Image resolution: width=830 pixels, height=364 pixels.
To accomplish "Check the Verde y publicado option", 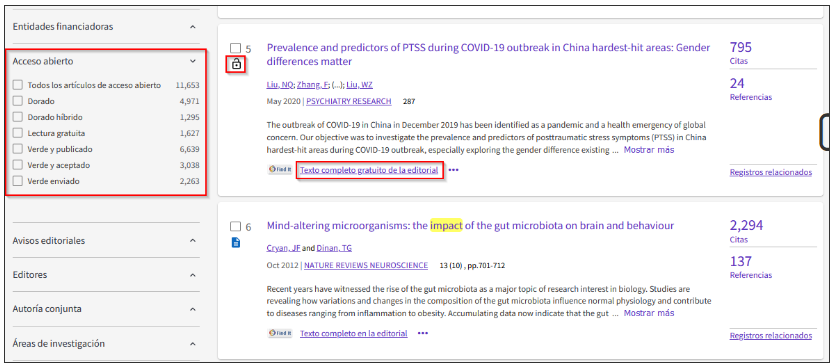I will click(x=18, y=149).
